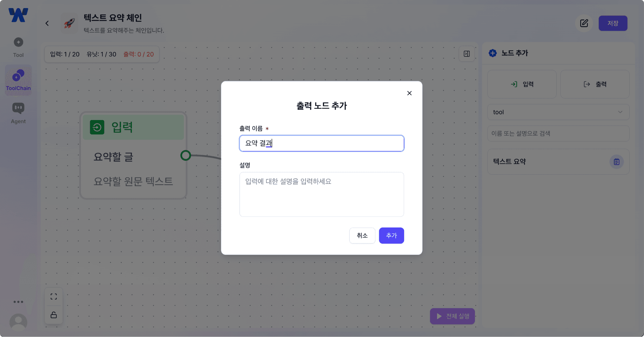Select the 입력 node type card
The width and height of the screenshot is (644, 337).
coord(522,84)
